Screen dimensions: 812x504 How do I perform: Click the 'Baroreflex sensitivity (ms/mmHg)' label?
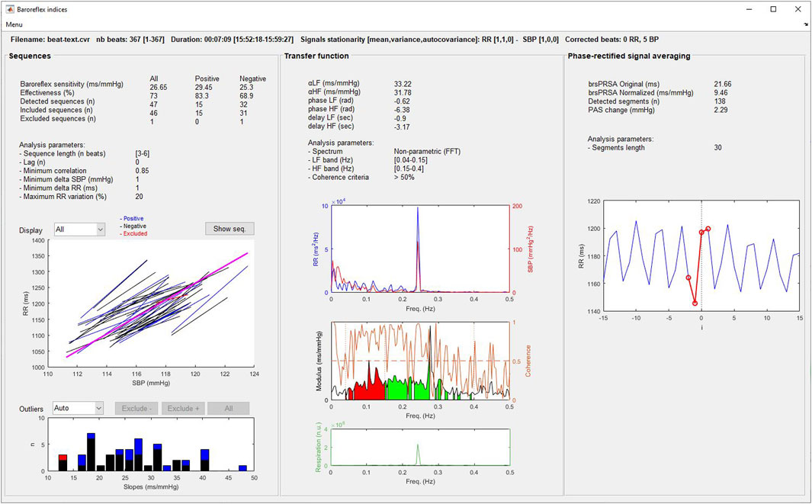(72, 84)
